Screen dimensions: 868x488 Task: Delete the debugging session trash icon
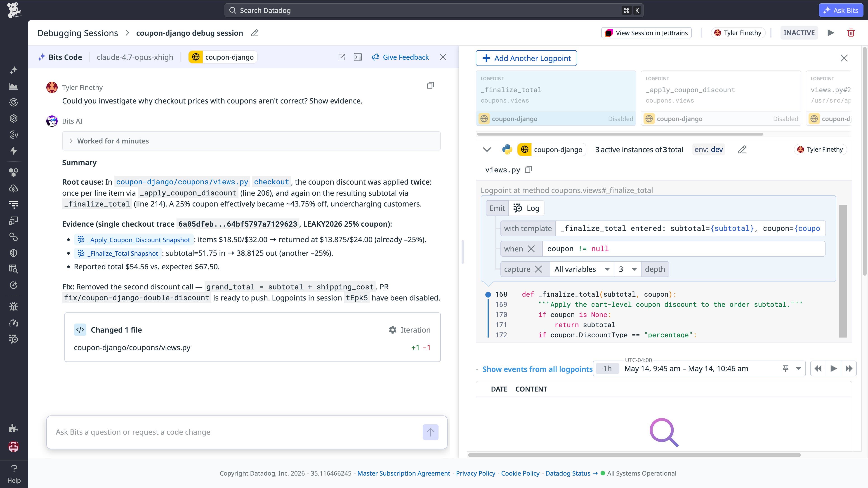[x=851, y=33]
